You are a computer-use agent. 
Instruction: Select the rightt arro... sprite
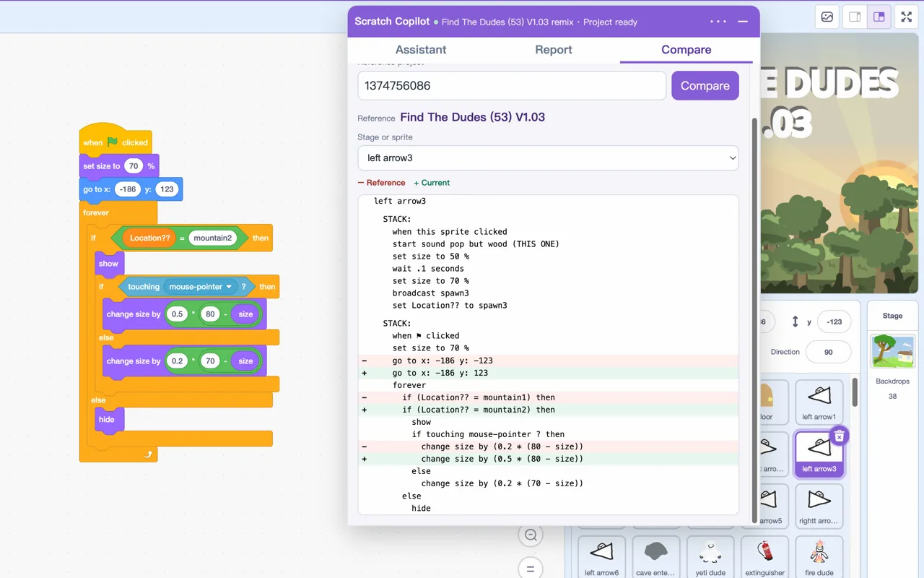(x=819, y=506)
